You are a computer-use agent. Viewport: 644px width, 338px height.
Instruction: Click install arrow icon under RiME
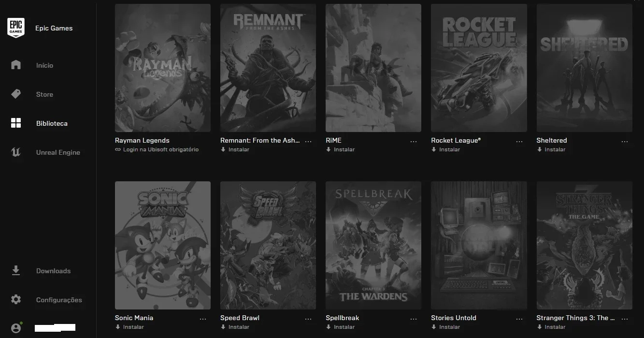point(329,149)
